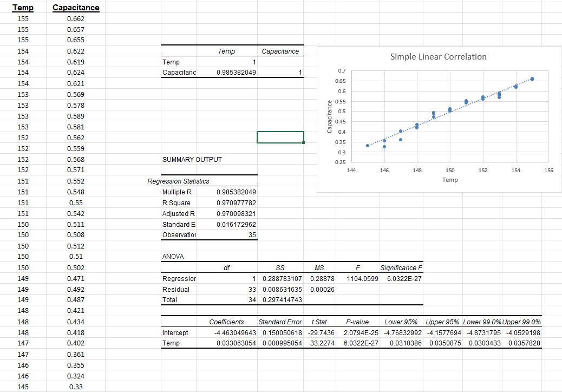Select the intercept t Stat -29.7436

[x=321, y=332]
